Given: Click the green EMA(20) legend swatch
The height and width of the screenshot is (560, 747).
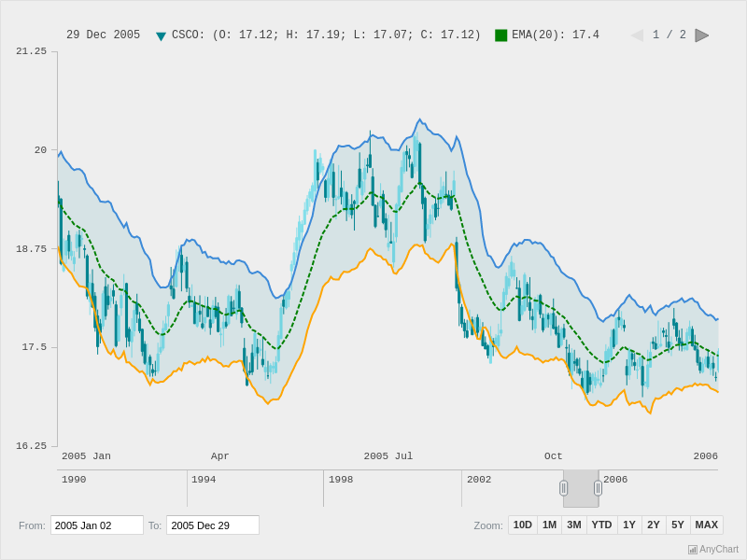Looking at the screenshot, I should (501, 35).
